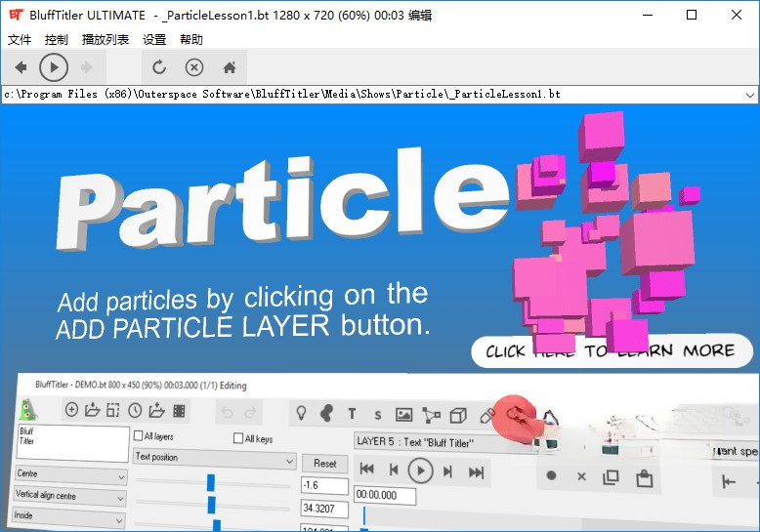Click the 00:00.000 time field
The height and width of the screenshot is (532, 760).
click(385, 495)
